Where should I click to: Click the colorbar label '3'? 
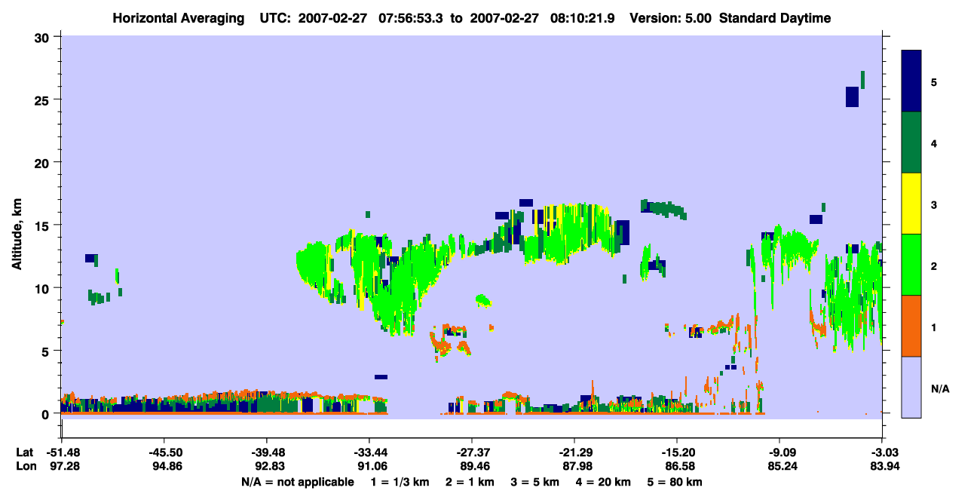(934, 204)
